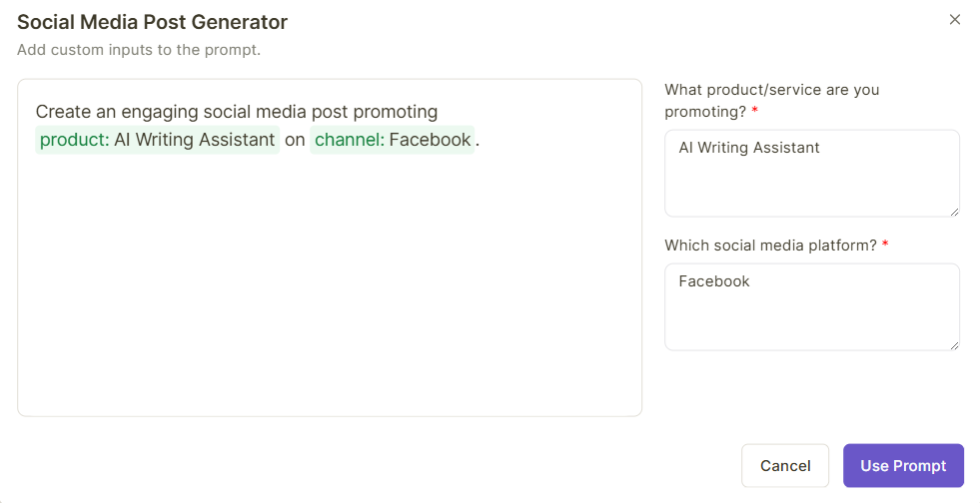Select the green 'product: AI Writing Assistant' tag
This screenshot has width=980, height=503.
157,140
